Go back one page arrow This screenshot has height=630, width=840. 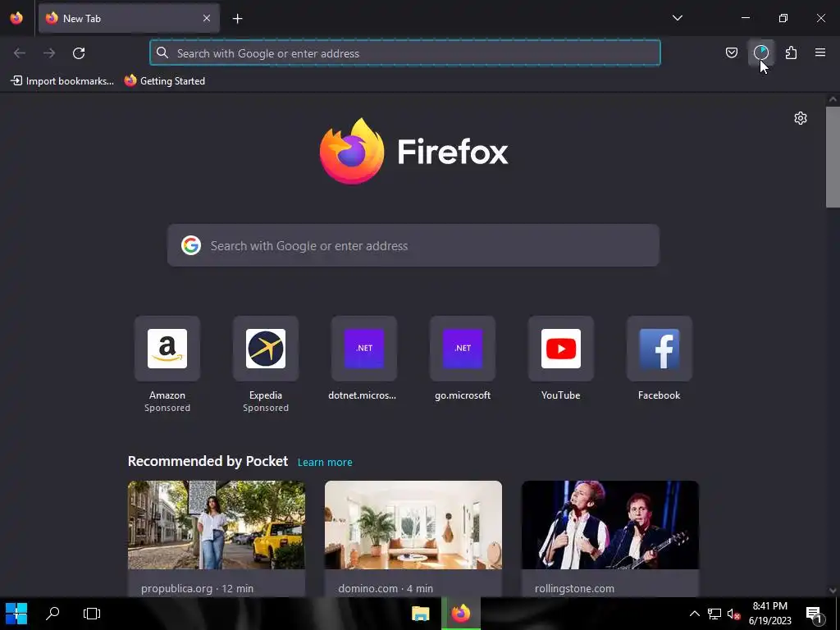pos(20,53)
